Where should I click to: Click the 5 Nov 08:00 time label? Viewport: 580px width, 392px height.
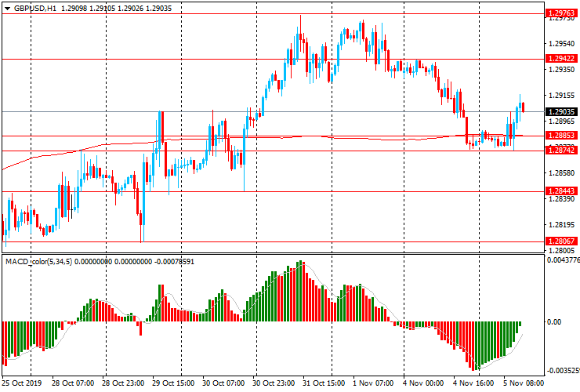pyautogui.click(x=523, y=384)
